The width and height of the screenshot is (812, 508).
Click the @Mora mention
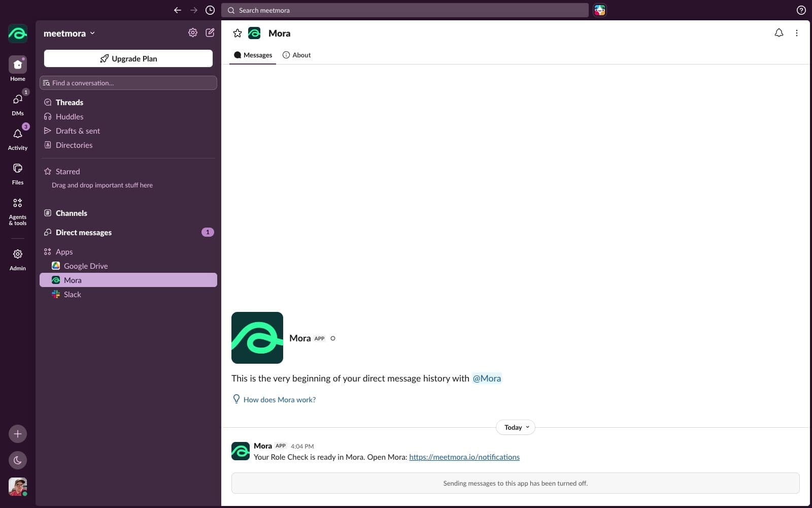point(487,378)
